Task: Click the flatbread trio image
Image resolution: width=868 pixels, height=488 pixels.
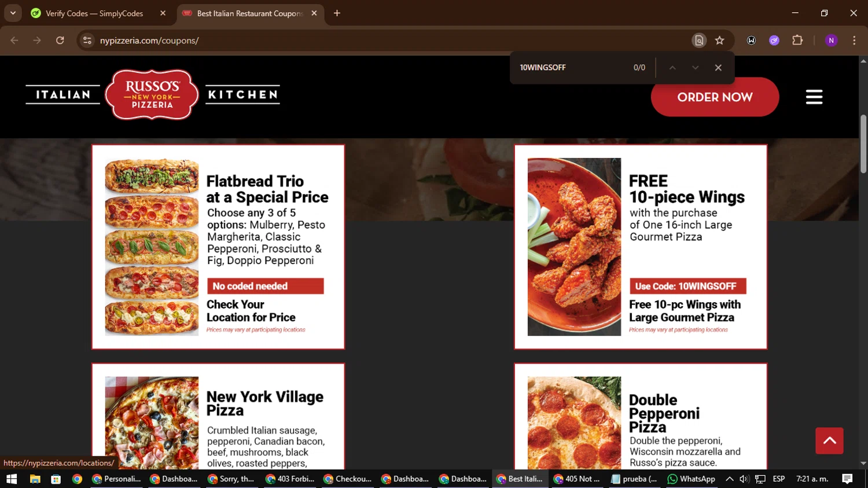Action: click(152, 247)
